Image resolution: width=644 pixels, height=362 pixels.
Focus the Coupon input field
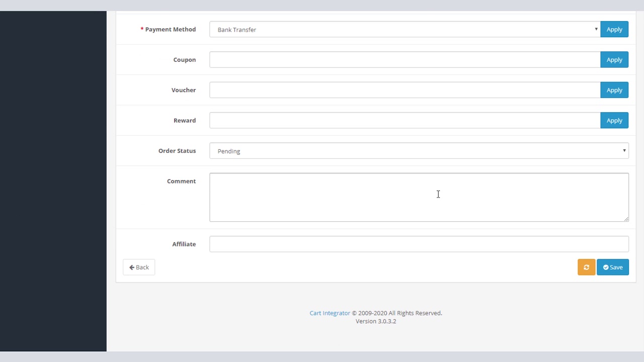pos(405,60)
